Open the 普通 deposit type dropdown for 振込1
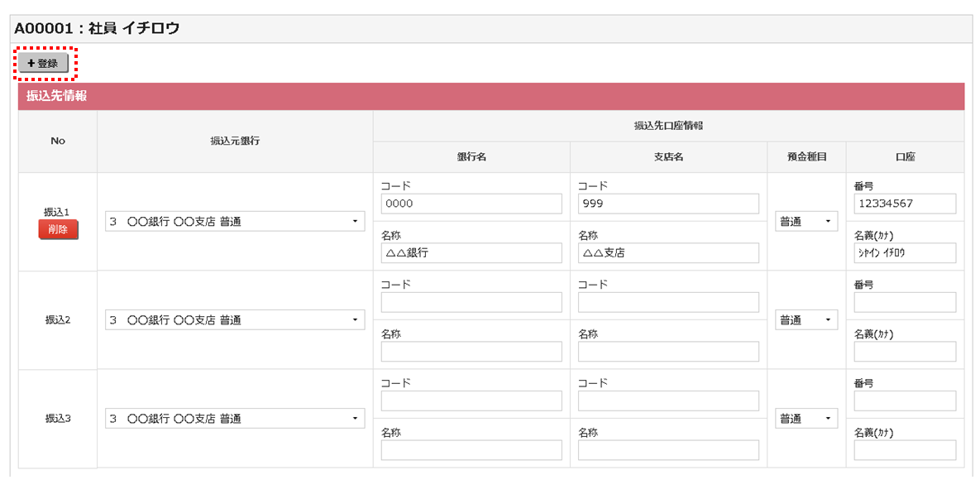 coord(805,221)
